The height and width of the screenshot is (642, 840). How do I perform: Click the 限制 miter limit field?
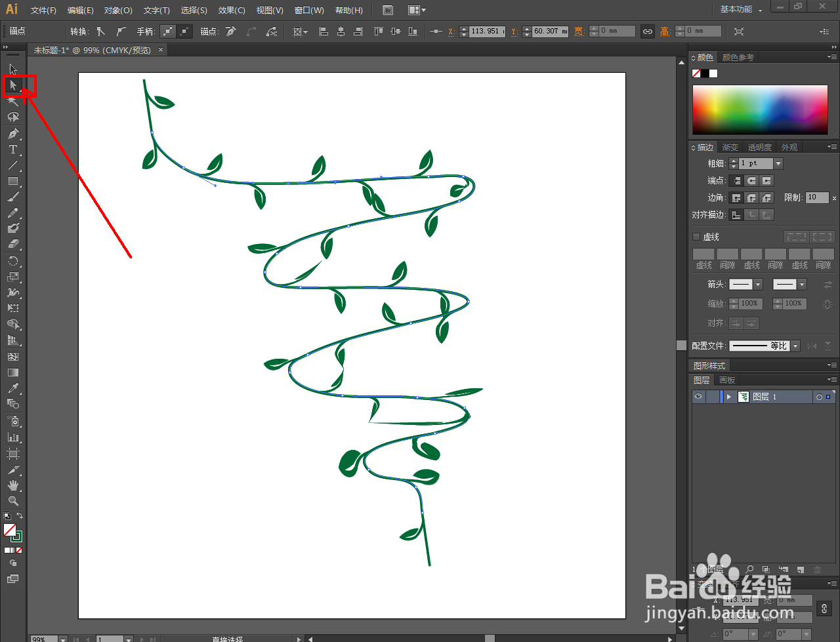pyautogui.click(x=817, y=197)
